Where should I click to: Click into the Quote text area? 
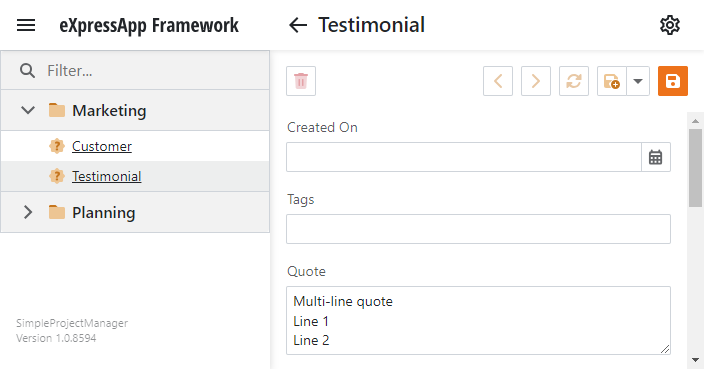479,321
